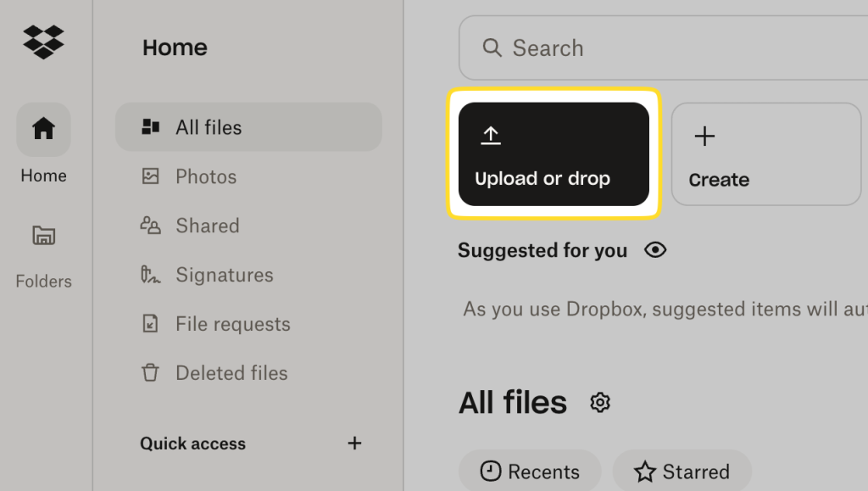Click the search magnifier icon

point(492,48)
